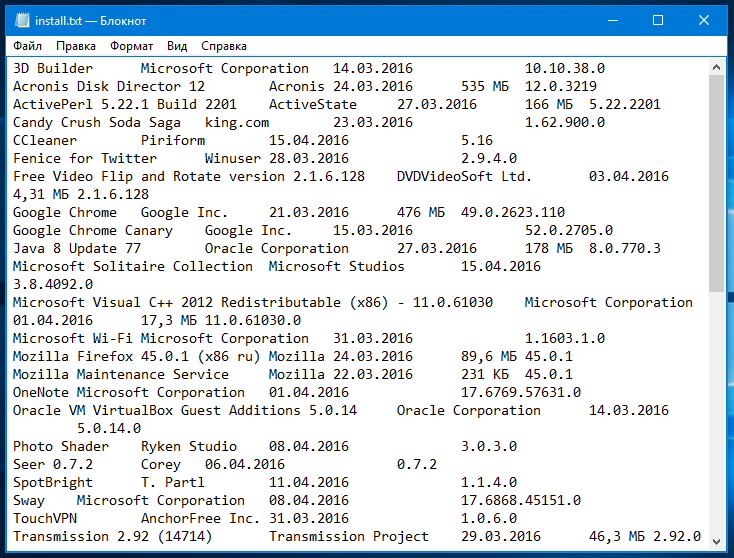
Task: Click the text 'TouchVPN'
Action: [44, 519]
